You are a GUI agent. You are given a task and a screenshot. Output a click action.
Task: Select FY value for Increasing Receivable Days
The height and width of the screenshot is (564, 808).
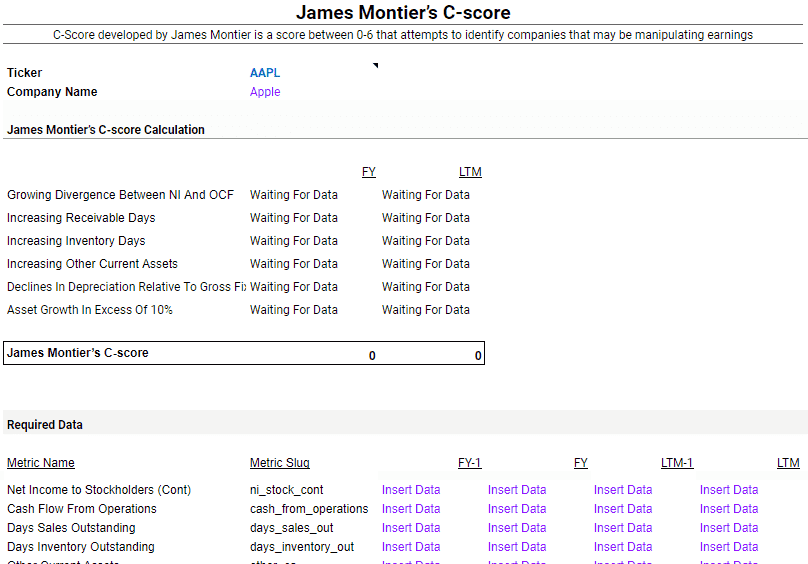point(294,218)
